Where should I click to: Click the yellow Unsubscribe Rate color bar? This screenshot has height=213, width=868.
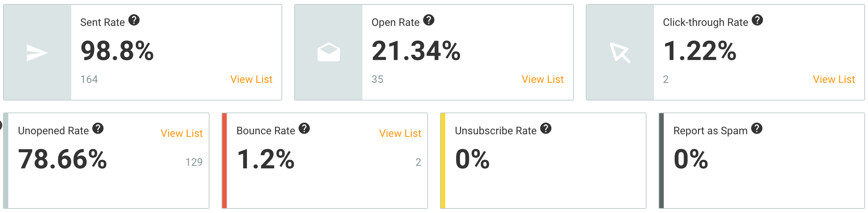click(443, 160)
